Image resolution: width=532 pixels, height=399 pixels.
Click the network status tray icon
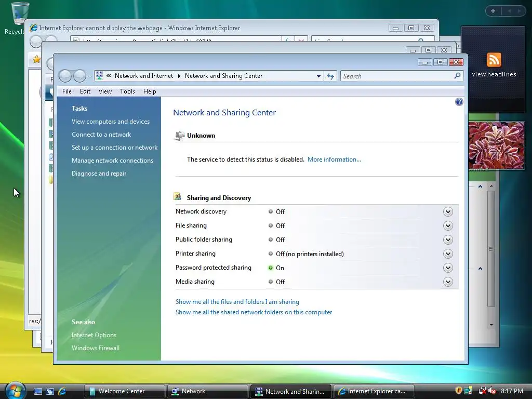(x=482, y=391)
